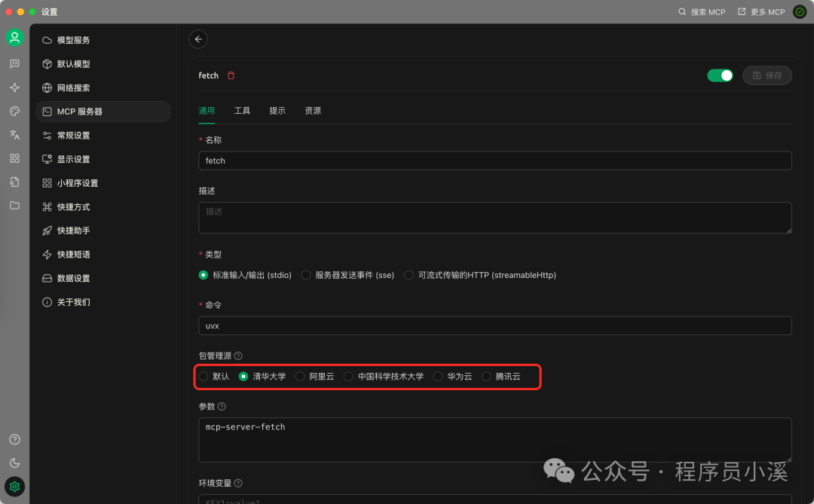Switch to the 资源 tab
This screenshot has height=504, width=814.
(313, 111)
